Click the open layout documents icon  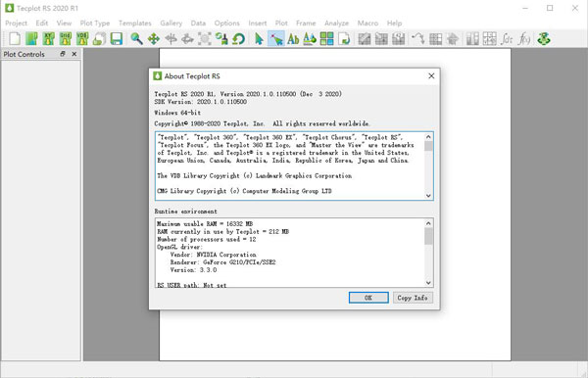coord(99,38)
